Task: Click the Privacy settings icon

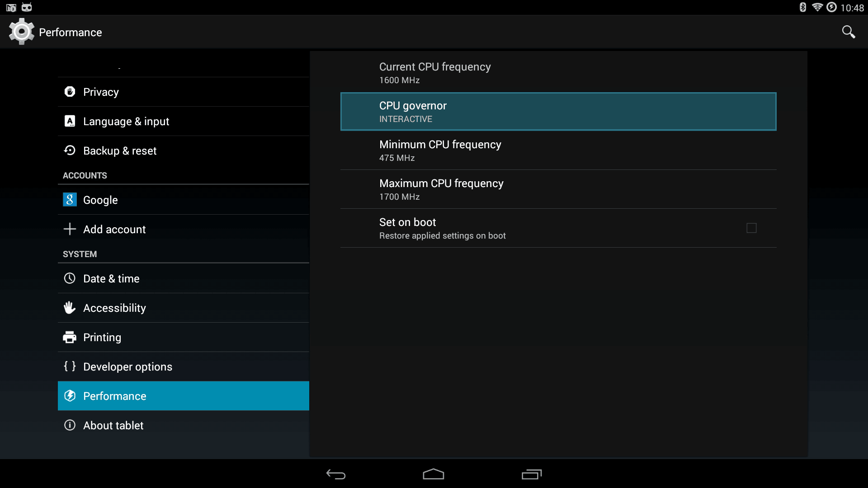Action: pyautogui.click(x=69, y=92)
